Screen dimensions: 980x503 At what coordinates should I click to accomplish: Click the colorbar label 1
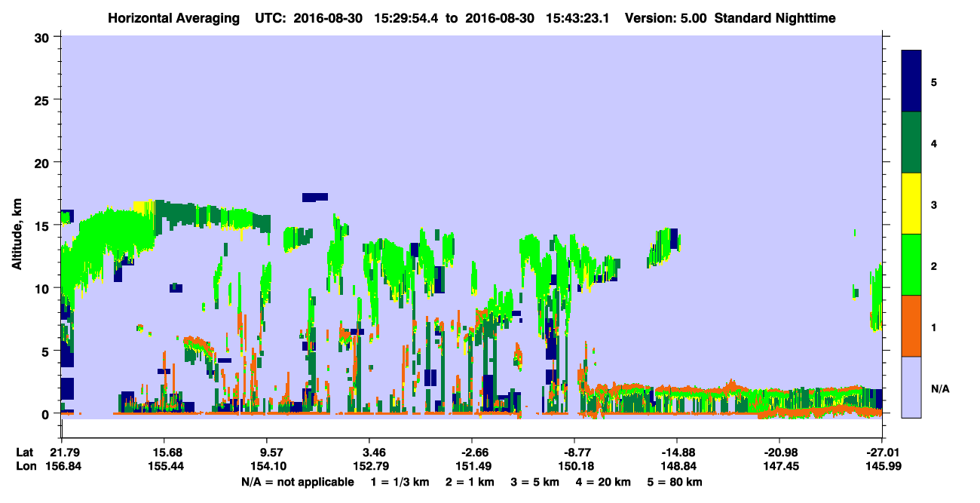point(934,327)
